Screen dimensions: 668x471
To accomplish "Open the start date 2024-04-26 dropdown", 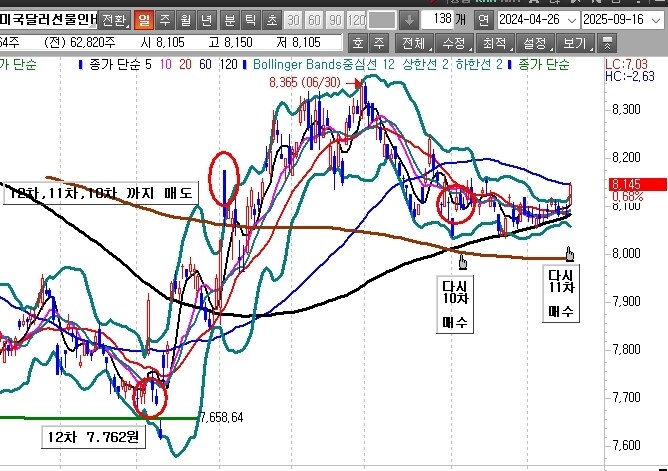I will tap(572, 20).
